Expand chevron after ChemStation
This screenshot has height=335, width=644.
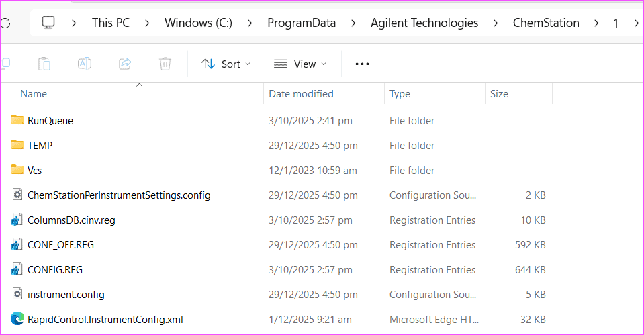[x=596, y=23]
